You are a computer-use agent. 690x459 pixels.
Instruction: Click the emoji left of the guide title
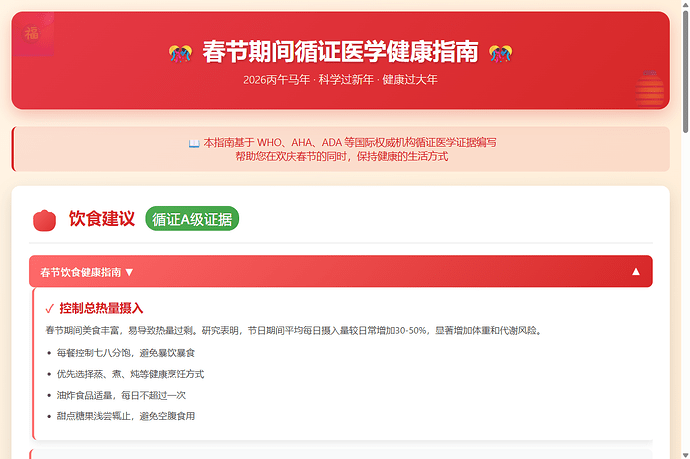click(x=180, y=52)
